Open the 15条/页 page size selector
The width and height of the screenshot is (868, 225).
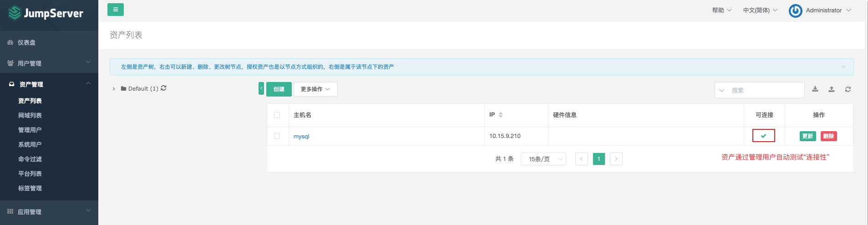click(x=543, y=159)
